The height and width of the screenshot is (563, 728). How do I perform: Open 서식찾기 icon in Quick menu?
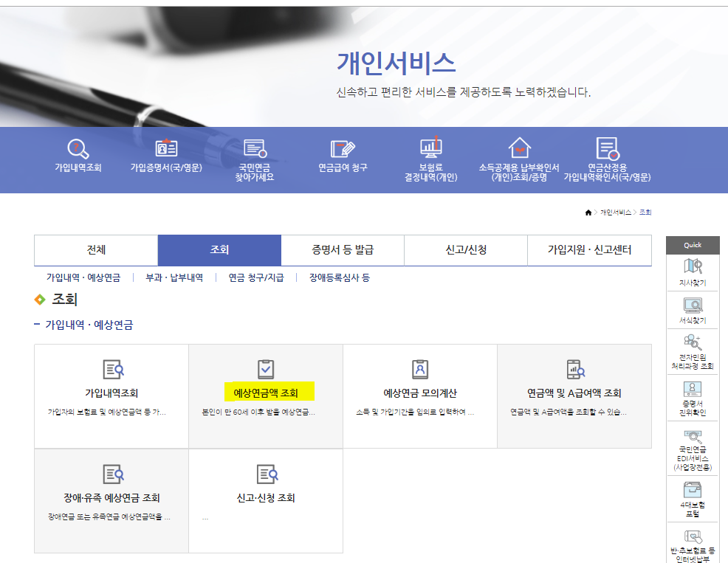point(693,305)
